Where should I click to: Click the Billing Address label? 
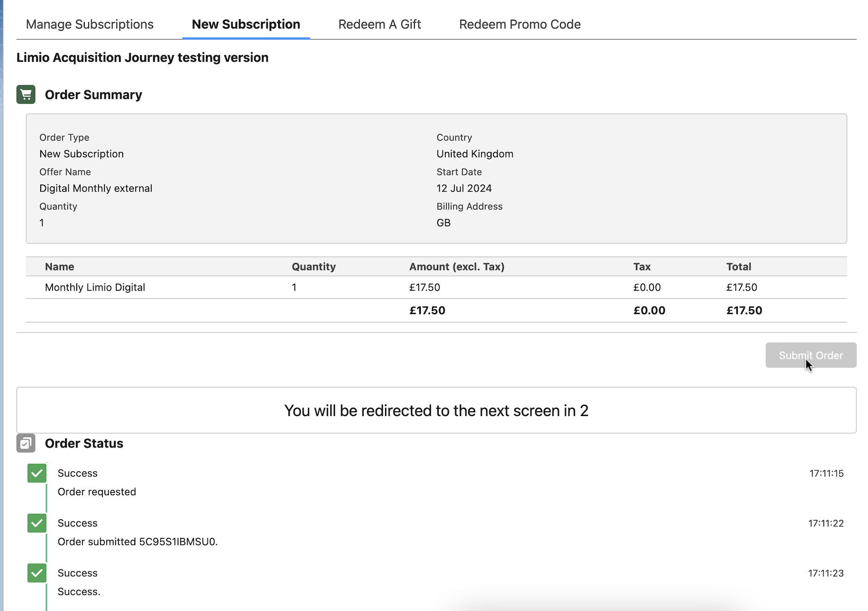470,206
